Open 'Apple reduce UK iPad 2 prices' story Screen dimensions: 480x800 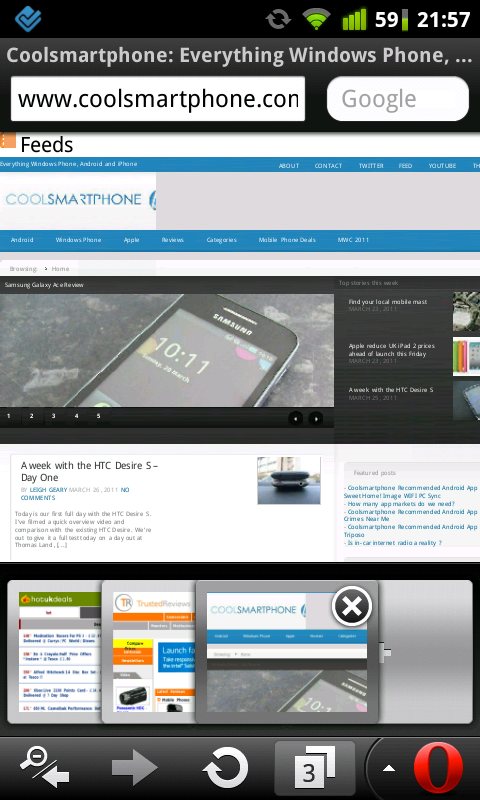(392, 349)
